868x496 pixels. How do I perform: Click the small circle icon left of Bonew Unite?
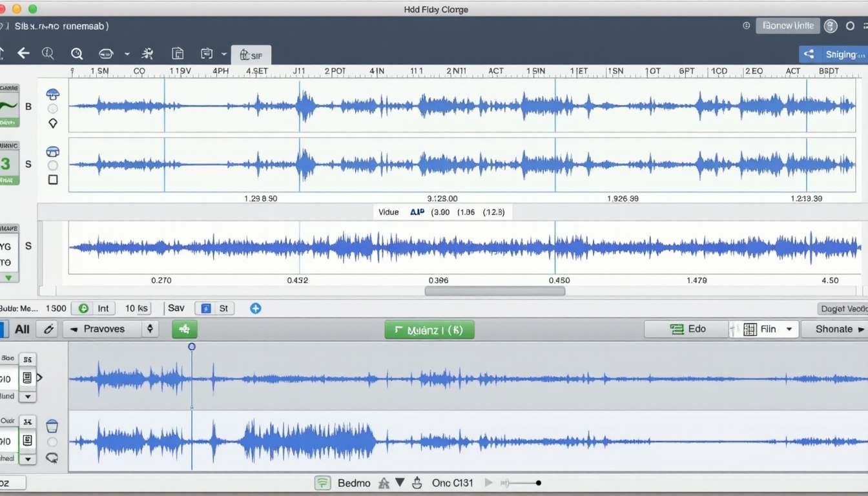coord(747,26)
